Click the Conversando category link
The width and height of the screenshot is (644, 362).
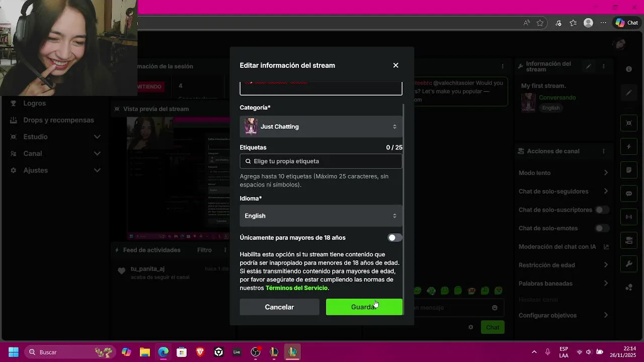pyautogui.click(x=557, y=98)
